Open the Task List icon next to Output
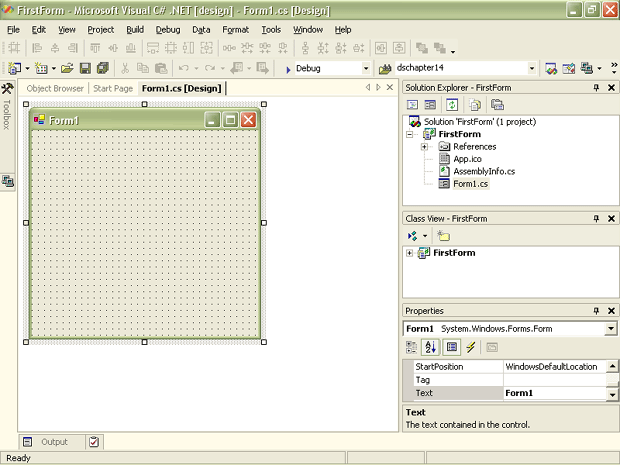Screen dimensions: 620x465 pyautogui.click(x=94, y=442)
